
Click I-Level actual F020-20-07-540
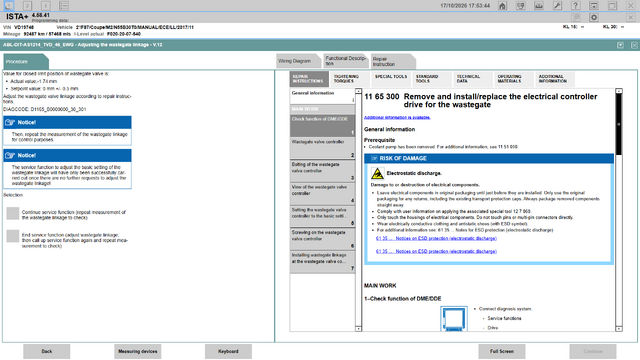pyautogui.click(x=124, y=34)
